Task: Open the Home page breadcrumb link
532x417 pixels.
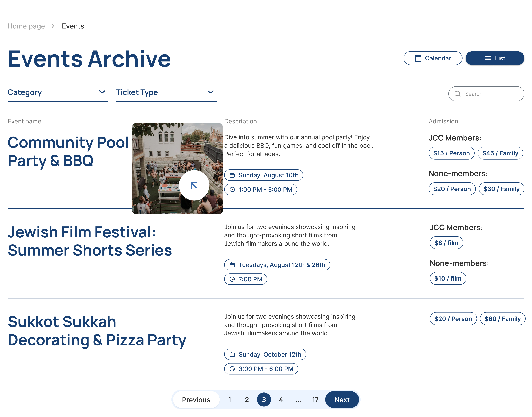Action: tap(26, 26)
